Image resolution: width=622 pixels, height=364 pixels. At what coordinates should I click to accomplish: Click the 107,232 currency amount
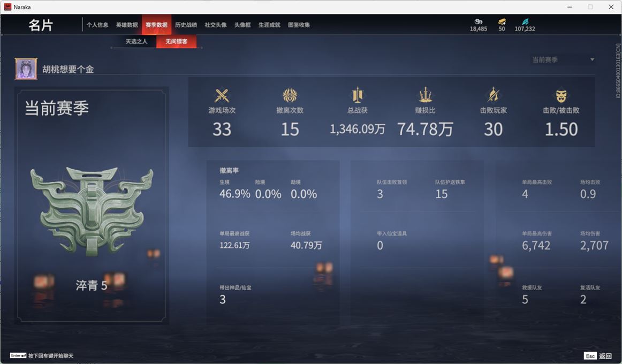(x=525, y=29)
